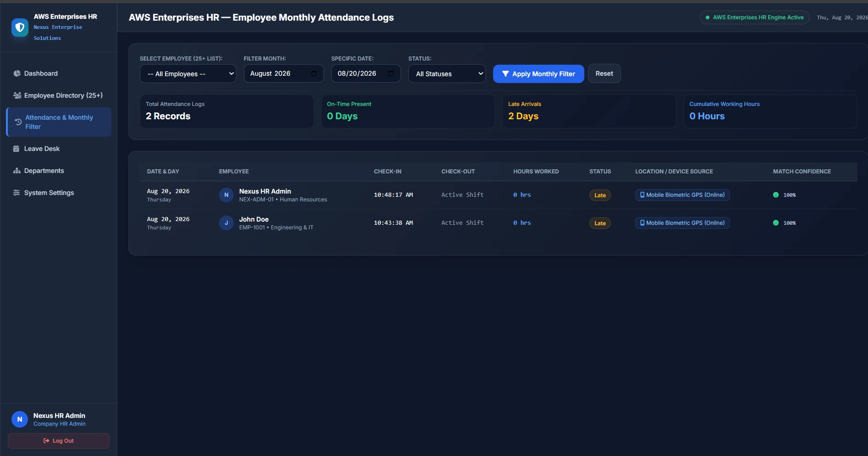Click the Filter Month field showing August 2026
The image size is (868, 456).
284,73
